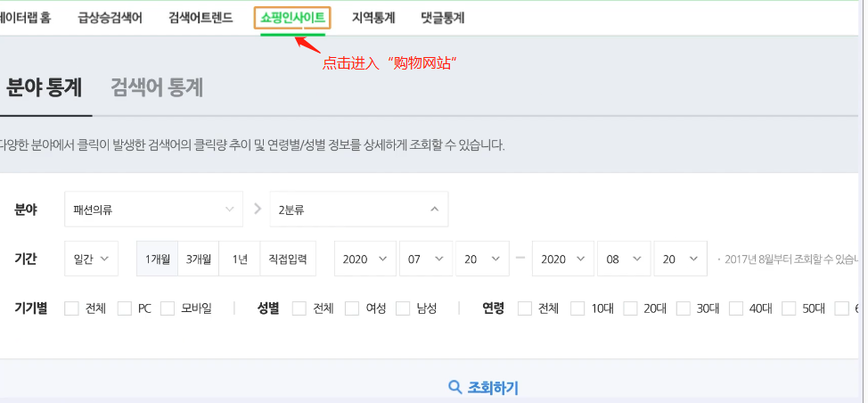Collapse the 2분류 subcategory dropdown

point(359,210)
